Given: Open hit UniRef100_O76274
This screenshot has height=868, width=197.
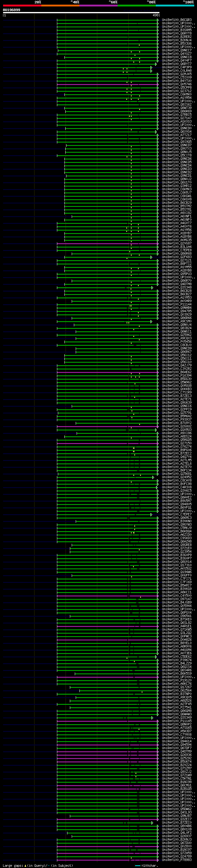Looking at the screenshot, I should [176, 447].
